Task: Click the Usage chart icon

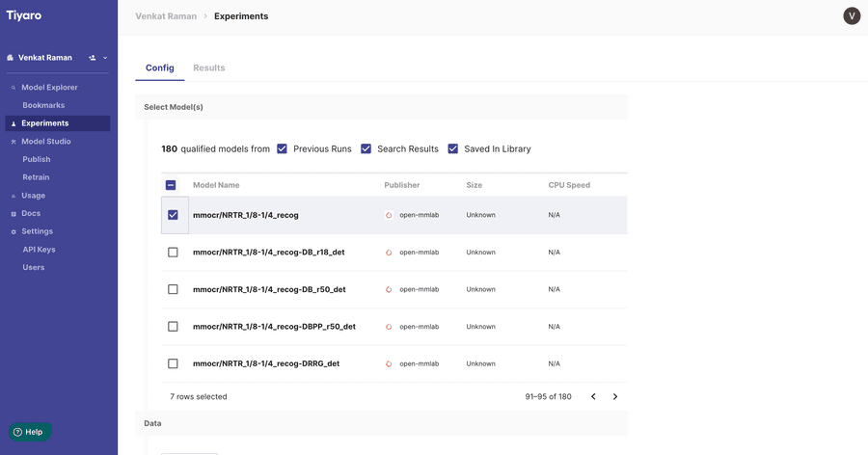Action: (14, 196)
